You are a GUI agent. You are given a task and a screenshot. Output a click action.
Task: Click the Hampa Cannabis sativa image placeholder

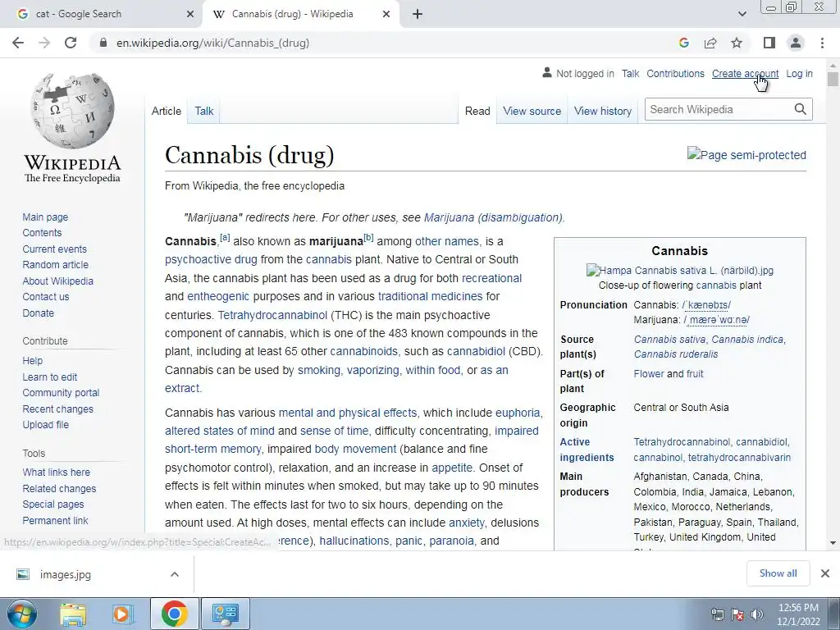pos(680,271)
